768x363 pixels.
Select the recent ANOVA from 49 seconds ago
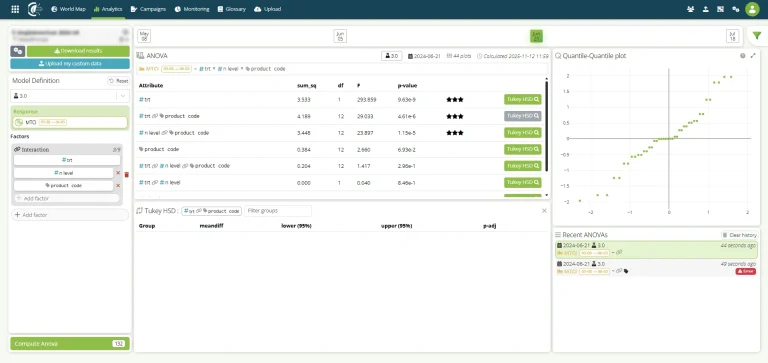point(656,267)
